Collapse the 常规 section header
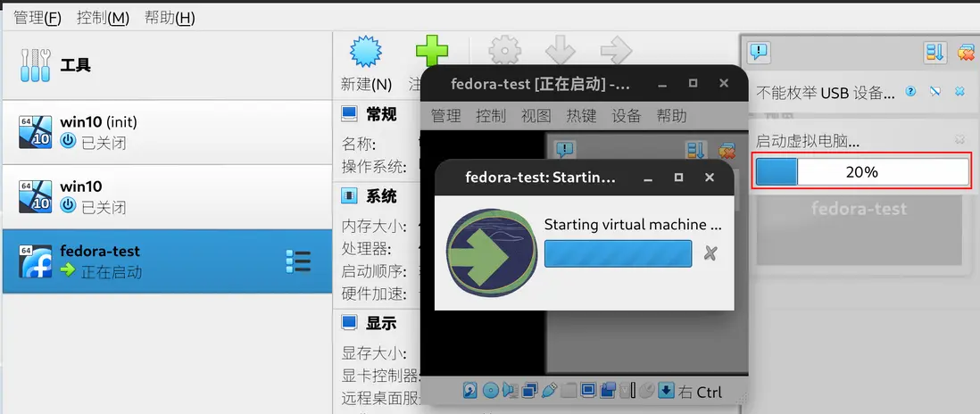This screenshot has height=414, width=980. click(x=380, y=114)
